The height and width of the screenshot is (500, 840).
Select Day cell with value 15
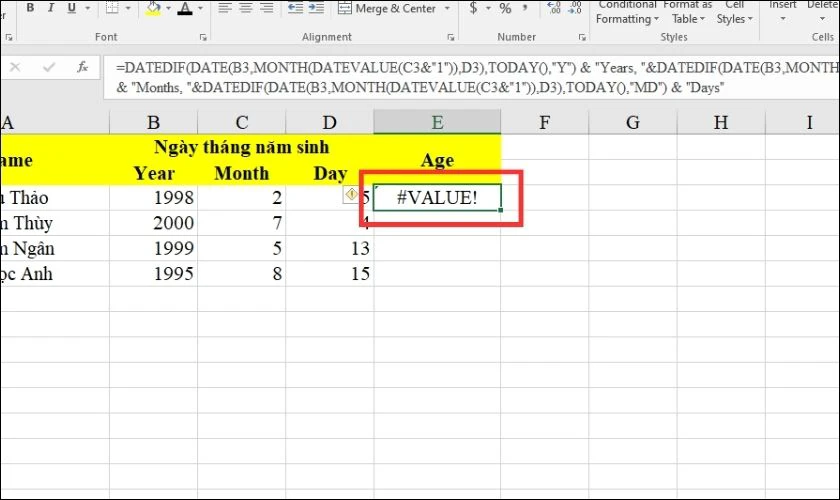click(329, 274)
